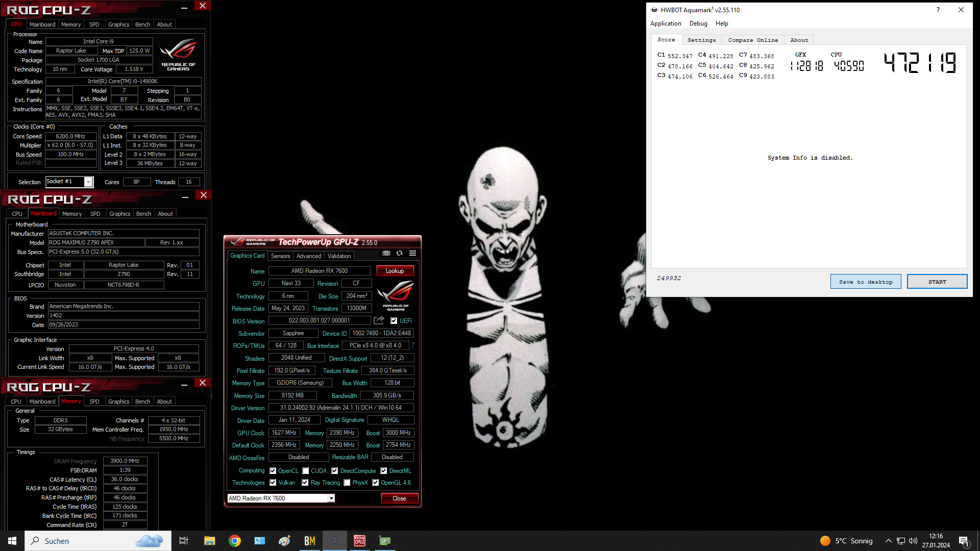
Task: Click the ROG logo in GPU-Z
Action: (395, 295)
